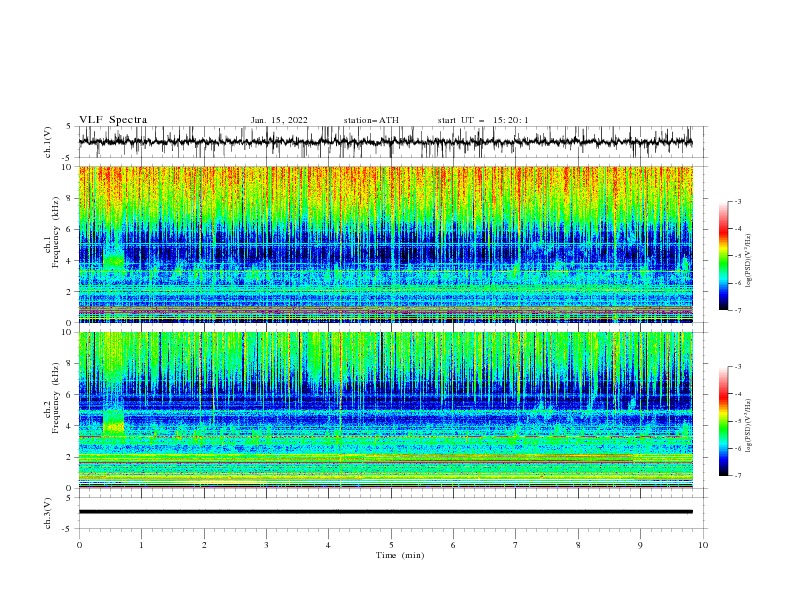792x612 pixels.
Task: Click the ch.1 spectrogram color scale bar
Action: [723, 255]
